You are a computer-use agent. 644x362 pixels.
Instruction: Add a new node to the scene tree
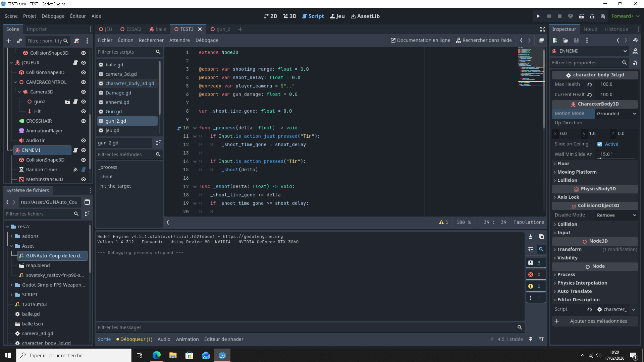coord(9,41)
